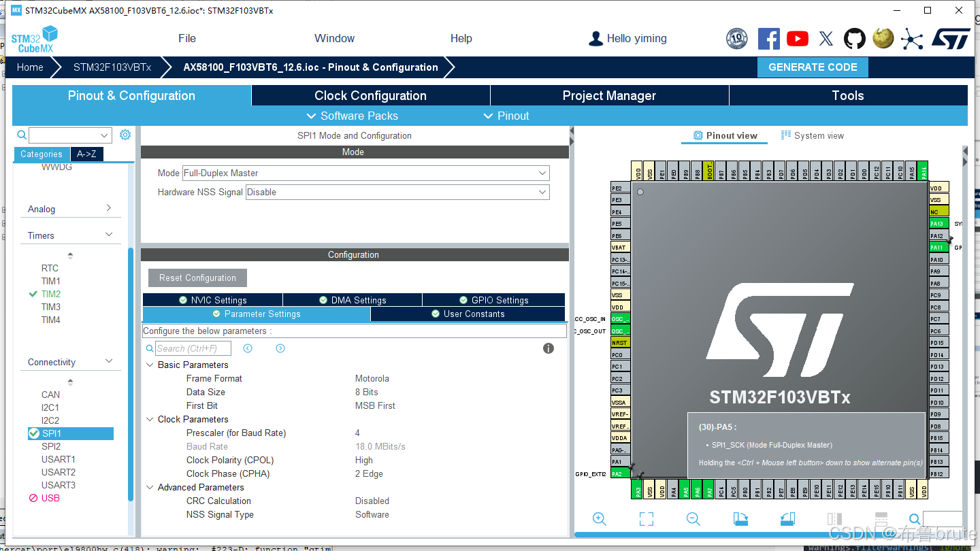
Task: Open the Help menu
Action: [x=461, y=38]
